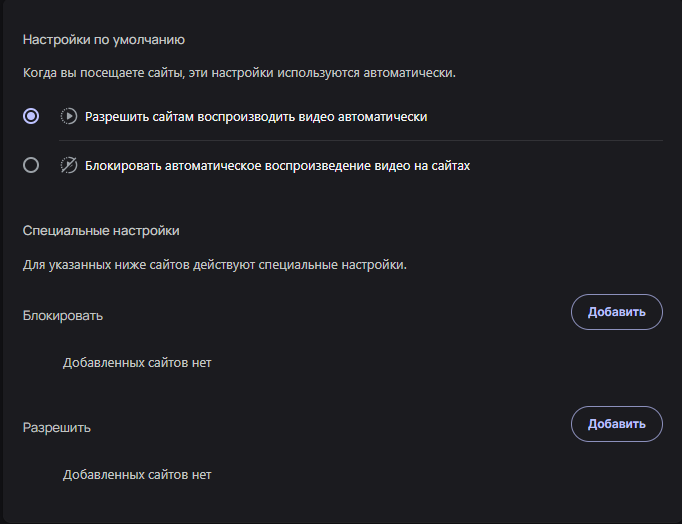Viewport: 682px width, 524px height.
Task: Click the word 'автоматически' in the allow option
Action: coord(383,116)
